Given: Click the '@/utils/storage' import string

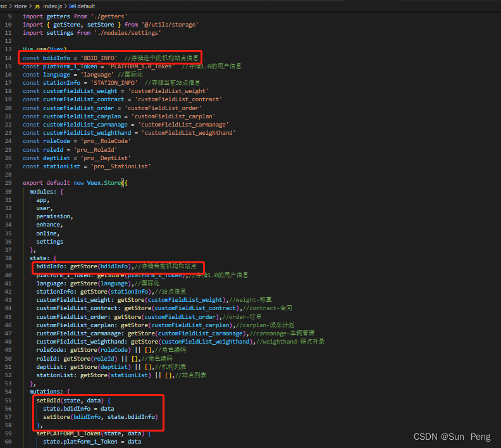Looking at the screenshot, I should point(170,25).
